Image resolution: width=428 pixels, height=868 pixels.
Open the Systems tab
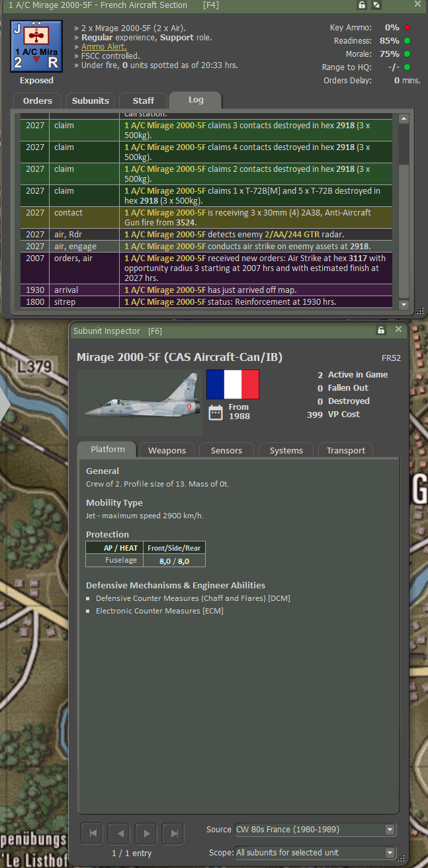pos(286,450)
